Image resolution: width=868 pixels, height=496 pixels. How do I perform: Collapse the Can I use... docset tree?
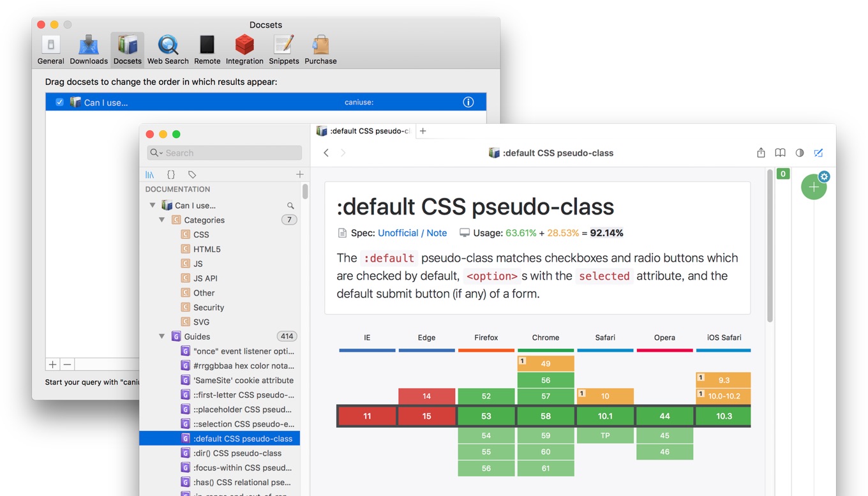(153, 206)
